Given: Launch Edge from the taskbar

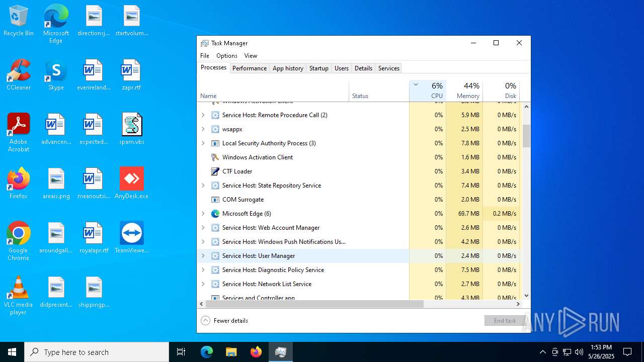Looking at the screenshot, I should 207,352.
